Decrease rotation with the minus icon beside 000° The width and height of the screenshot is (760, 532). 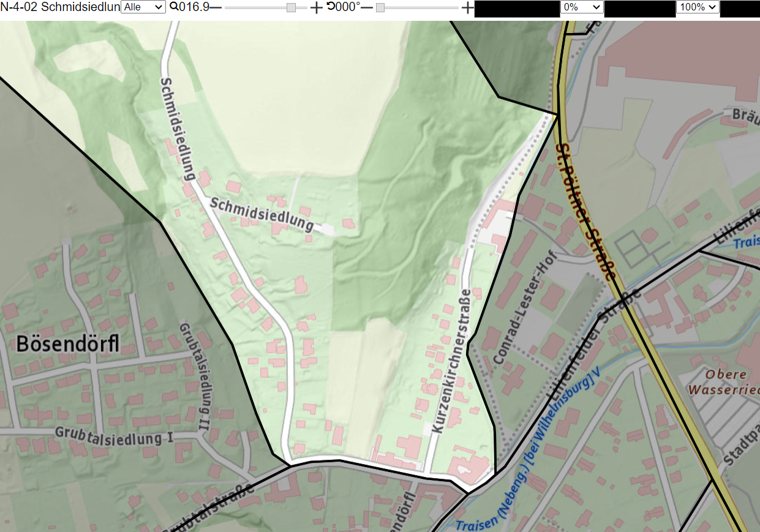pyautogui.click(x=366, y=7)
